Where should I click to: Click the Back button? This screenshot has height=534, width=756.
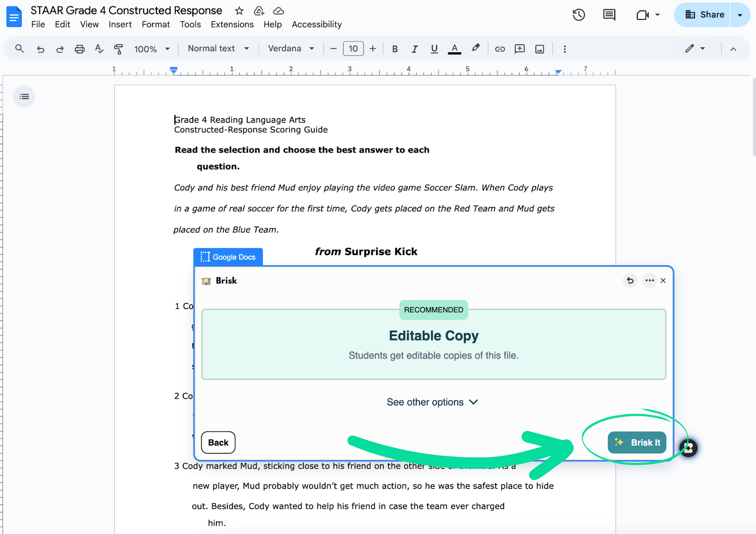pyautogui.click(x=218, y=443)
